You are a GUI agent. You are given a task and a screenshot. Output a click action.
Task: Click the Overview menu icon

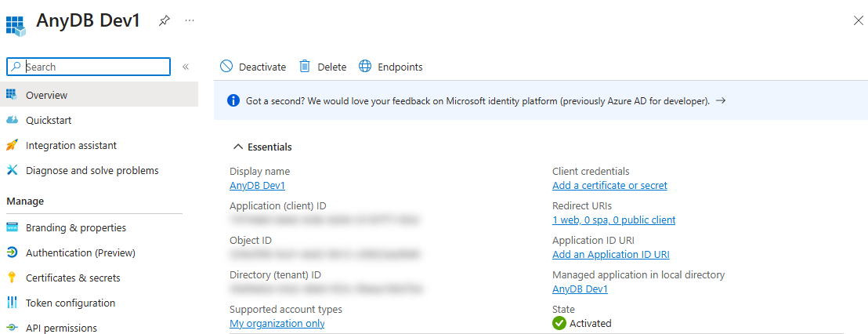point(13,95)
